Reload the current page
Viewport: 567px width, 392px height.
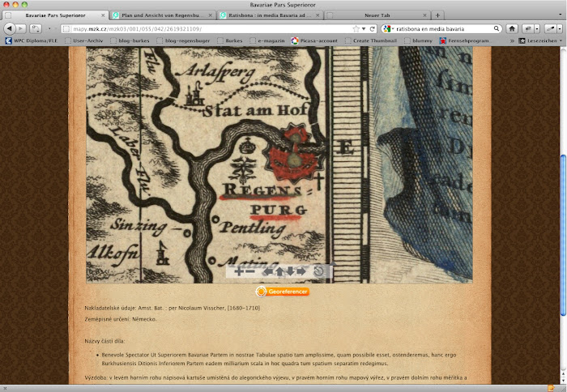373,28
